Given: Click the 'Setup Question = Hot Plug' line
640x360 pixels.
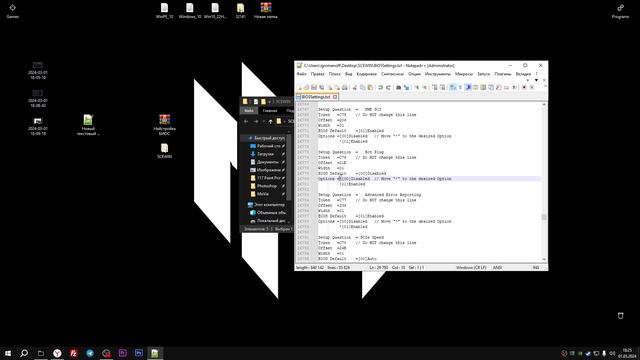Looking at the screenshot, I should (x=351, y=152).
